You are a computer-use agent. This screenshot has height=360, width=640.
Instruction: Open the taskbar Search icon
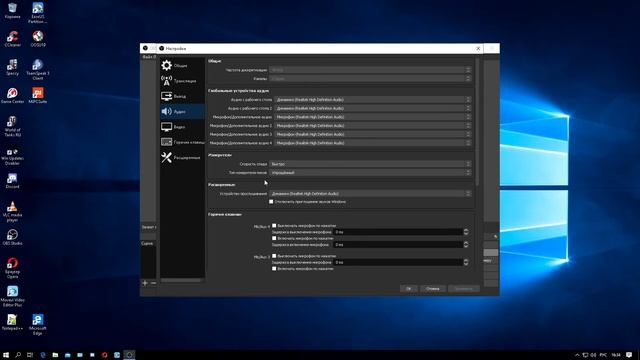point(18,355)
